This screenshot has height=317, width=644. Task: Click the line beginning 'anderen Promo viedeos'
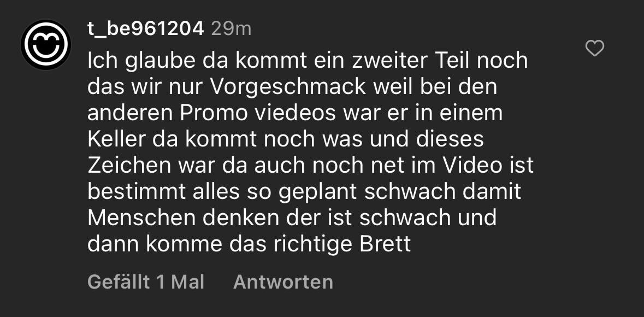295,114
